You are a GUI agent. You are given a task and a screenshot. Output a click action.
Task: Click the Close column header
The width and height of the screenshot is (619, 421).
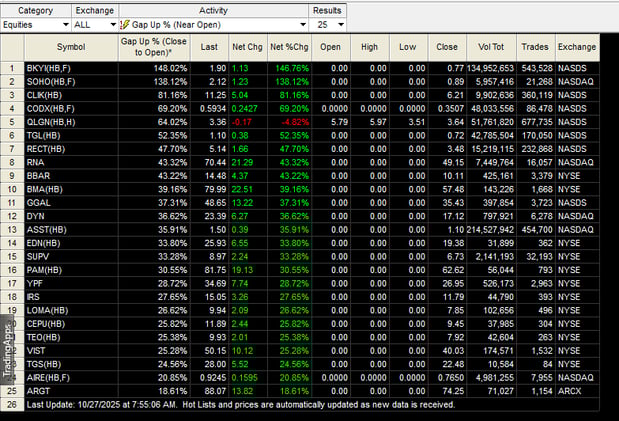447,47
